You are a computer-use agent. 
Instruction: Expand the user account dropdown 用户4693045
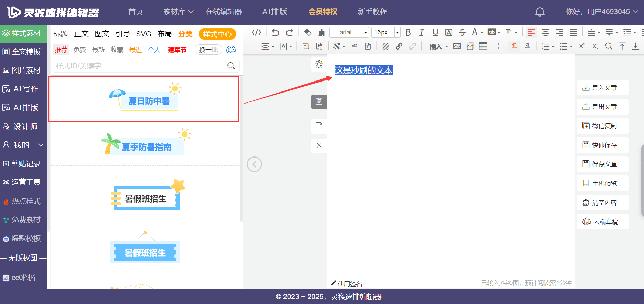(x=602, y=12)
